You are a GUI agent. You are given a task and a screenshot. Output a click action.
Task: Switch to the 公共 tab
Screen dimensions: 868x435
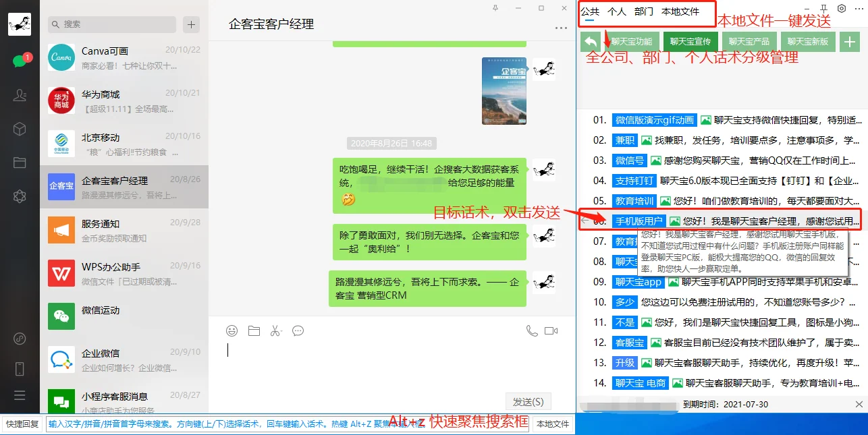pos(590,11)
